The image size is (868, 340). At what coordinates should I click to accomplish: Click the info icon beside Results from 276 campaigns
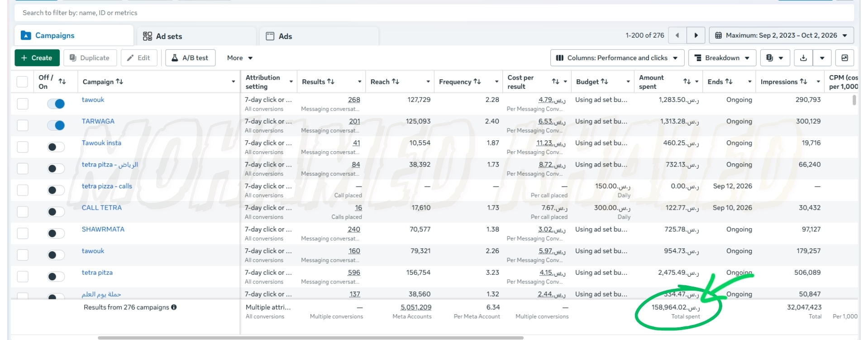tap(174, 307)
